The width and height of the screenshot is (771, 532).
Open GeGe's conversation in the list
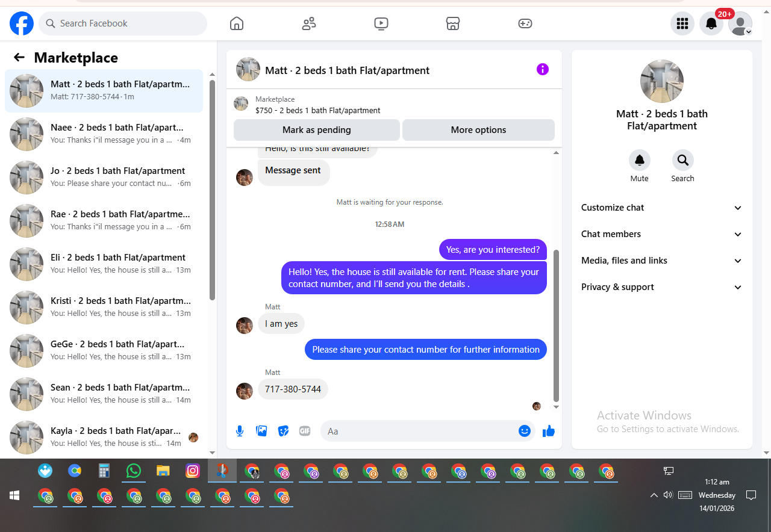tap(104, 351)
